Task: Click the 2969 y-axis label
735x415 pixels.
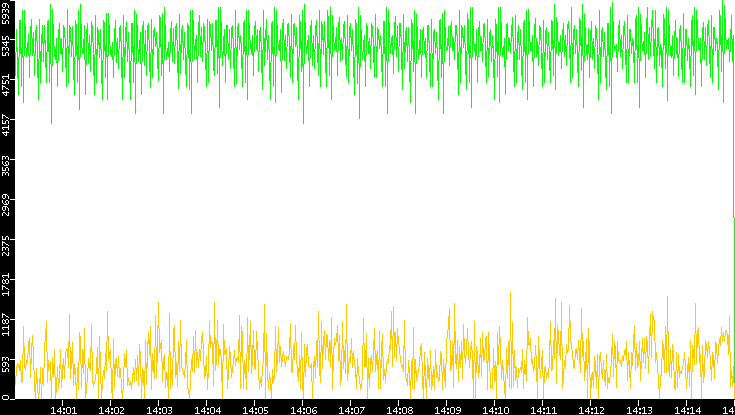Action: [x=6, y=206]
